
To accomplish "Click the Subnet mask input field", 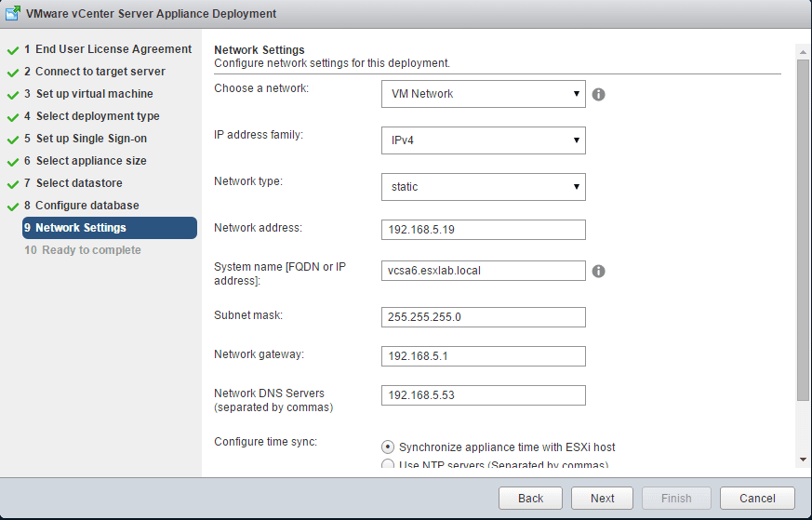I will click(483, 317).
